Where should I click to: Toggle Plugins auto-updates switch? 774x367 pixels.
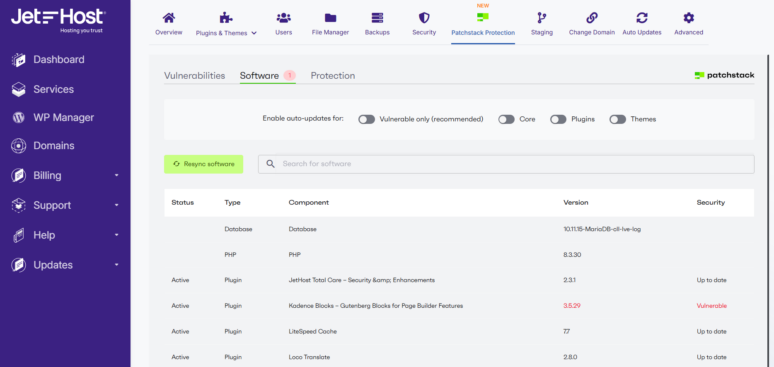click(x=558, y=120)
